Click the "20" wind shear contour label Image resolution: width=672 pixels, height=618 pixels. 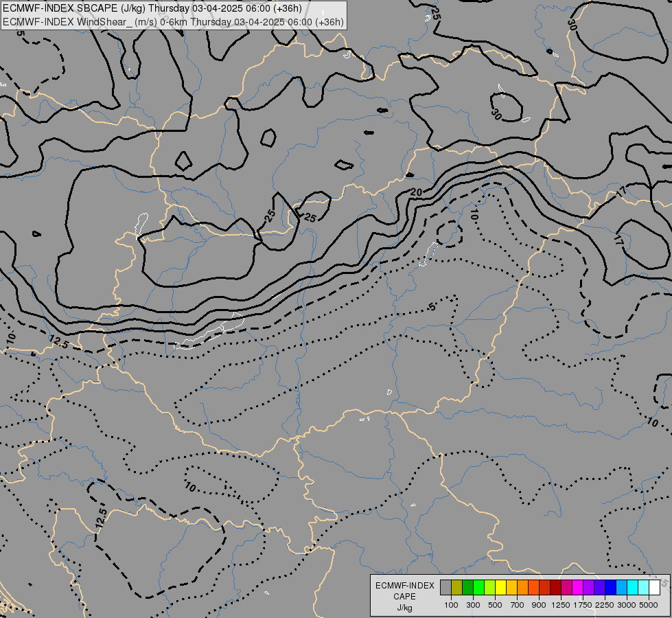point(416,192)
